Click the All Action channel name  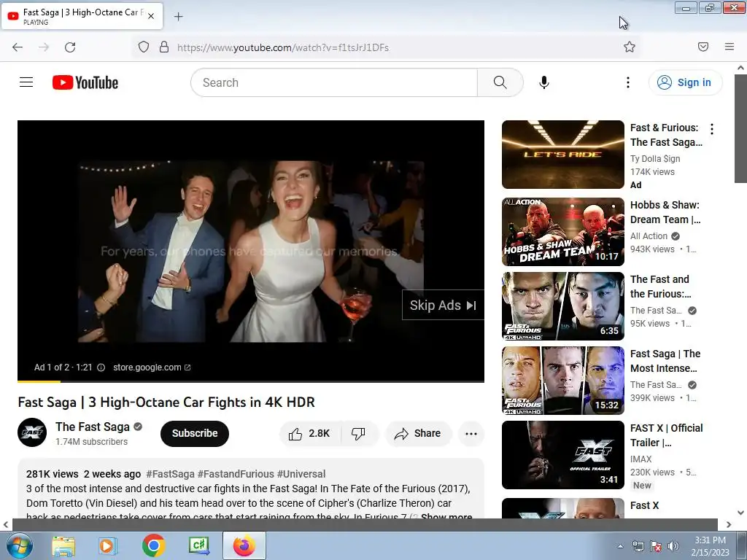point(649,236)
